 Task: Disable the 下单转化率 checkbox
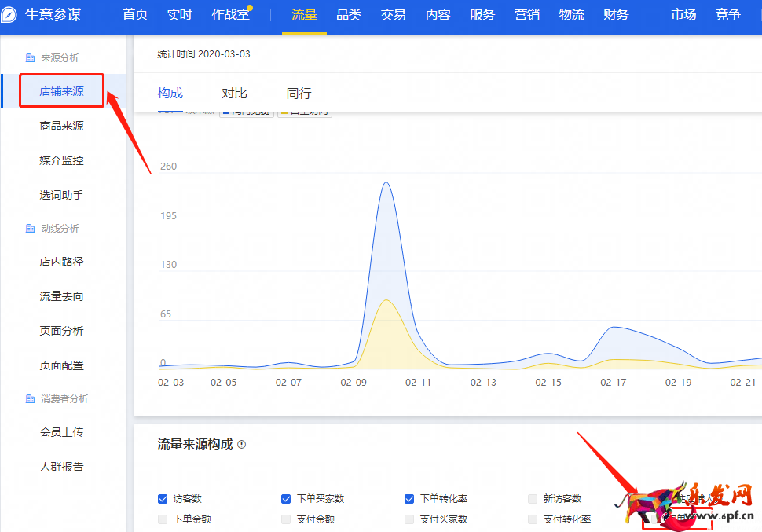[x=409, y=499]
